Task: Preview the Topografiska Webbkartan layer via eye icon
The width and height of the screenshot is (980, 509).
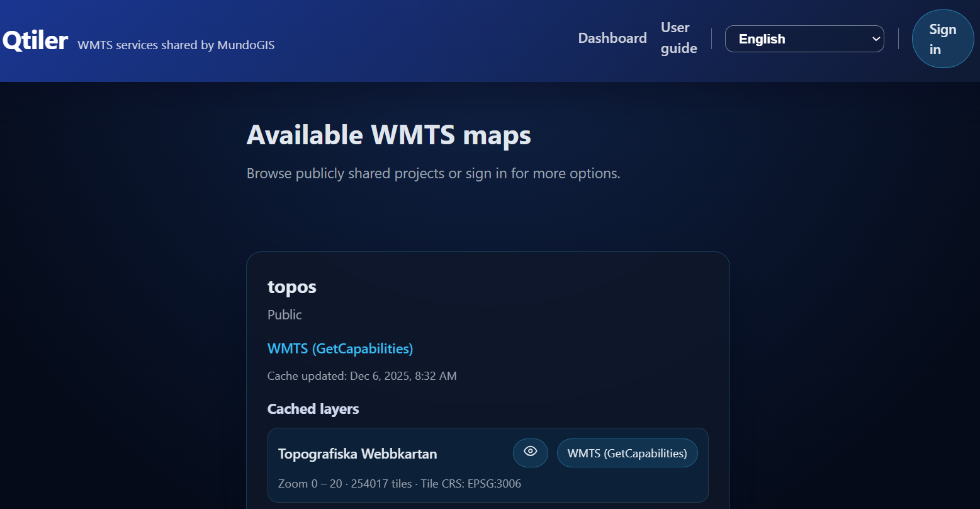Action: tap(531, 452)
